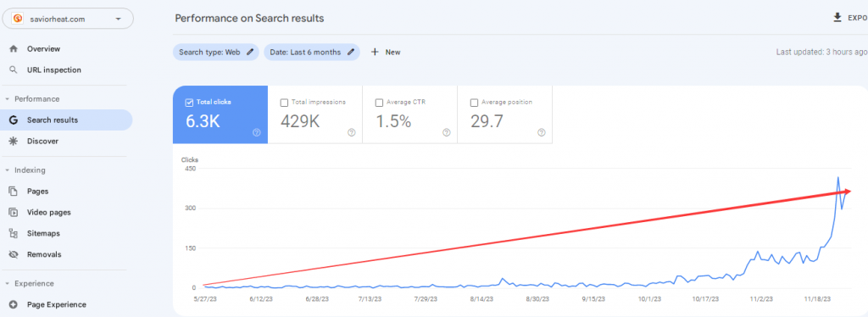868x317 pixels.
Task: Edit the Search type: Web pencil icon
Action: click(x=250, y=52)
